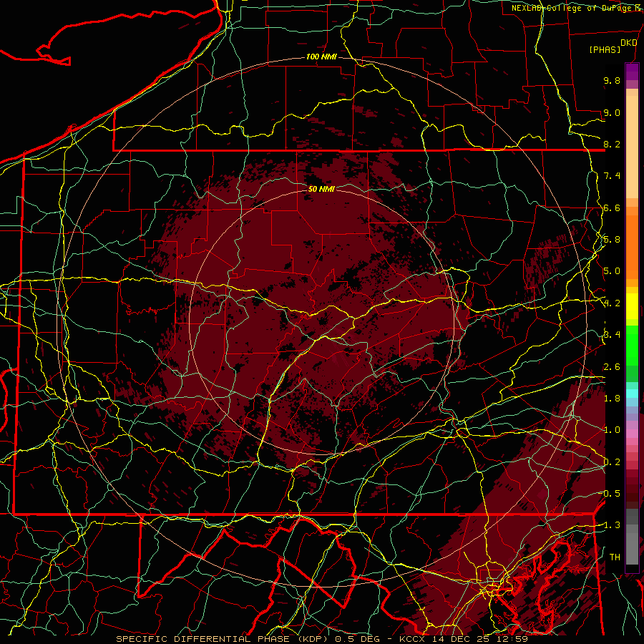Viewport: 644px width, 644px height.
Task: Click the 100 NMI range ring label
Action: click(x=321, y=57)
